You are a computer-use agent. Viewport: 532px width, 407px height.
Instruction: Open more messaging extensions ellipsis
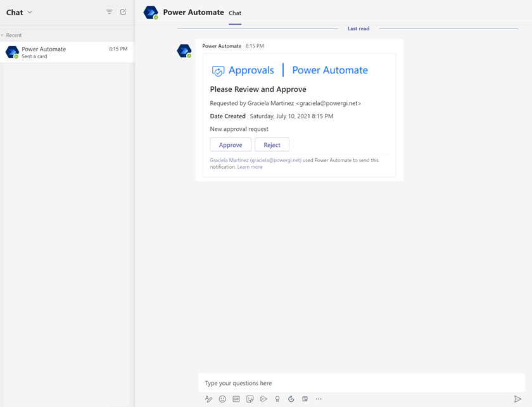coord(319,399)
